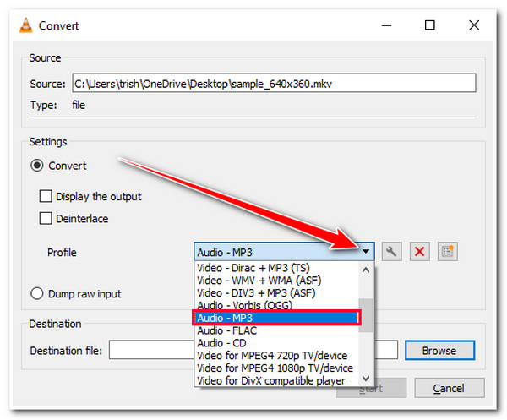This screenshot has height=420, width=507.
Task: Choose Audio - Vorbis (OGG) profile
Action: [276, 305]
